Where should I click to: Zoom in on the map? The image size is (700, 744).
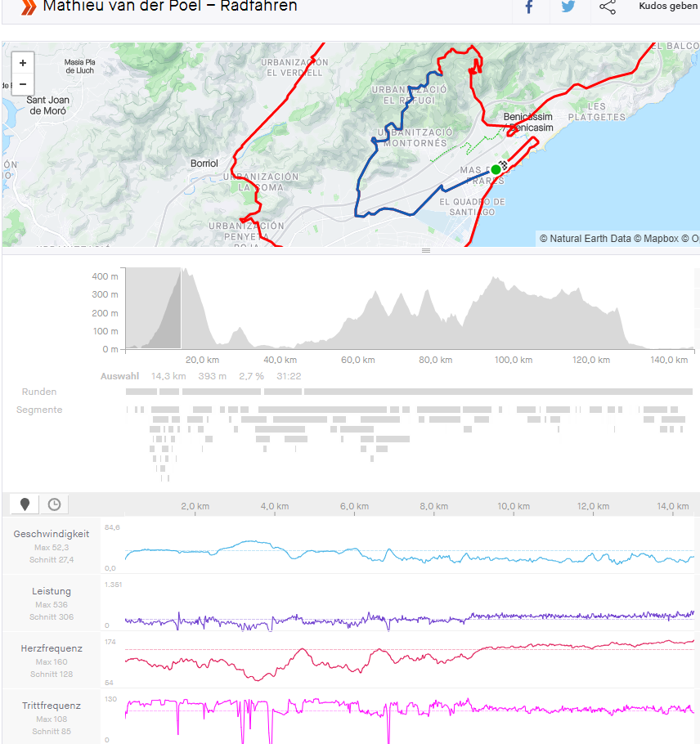[x=22, y=63]
